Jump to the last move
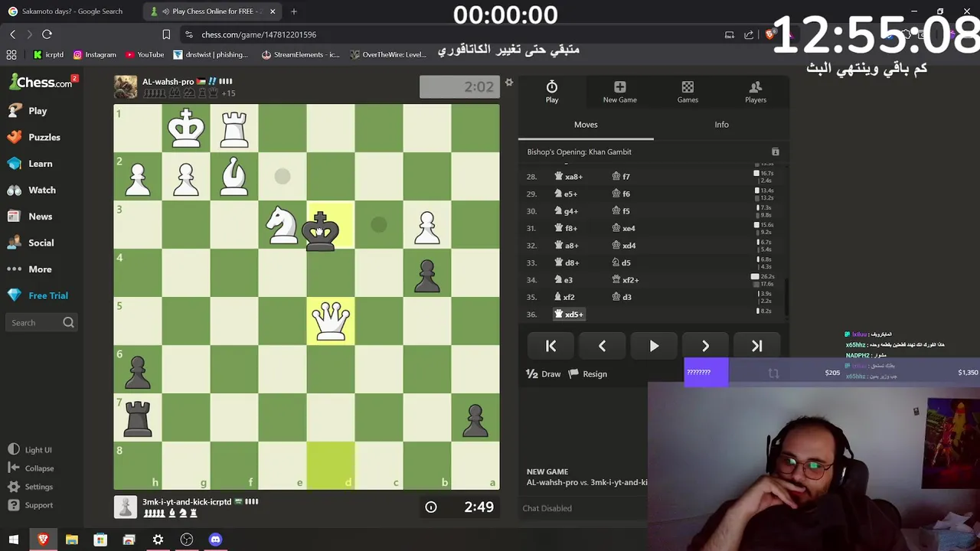The width and height of the screenshot is (980, 551). coord(756,347)
